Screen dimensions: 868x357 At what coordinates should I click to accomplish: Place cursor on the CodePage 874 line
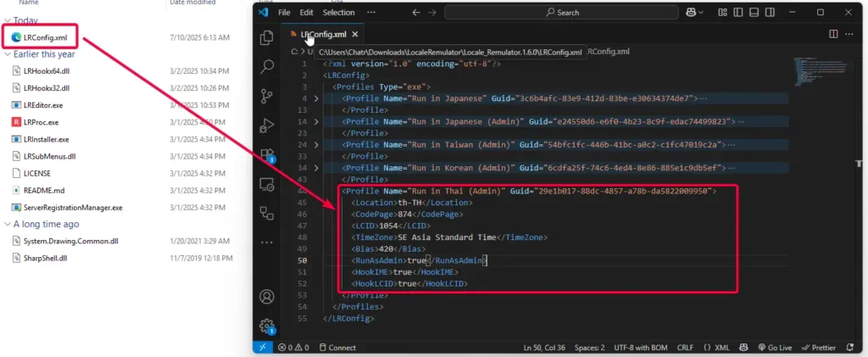(408, 215)
